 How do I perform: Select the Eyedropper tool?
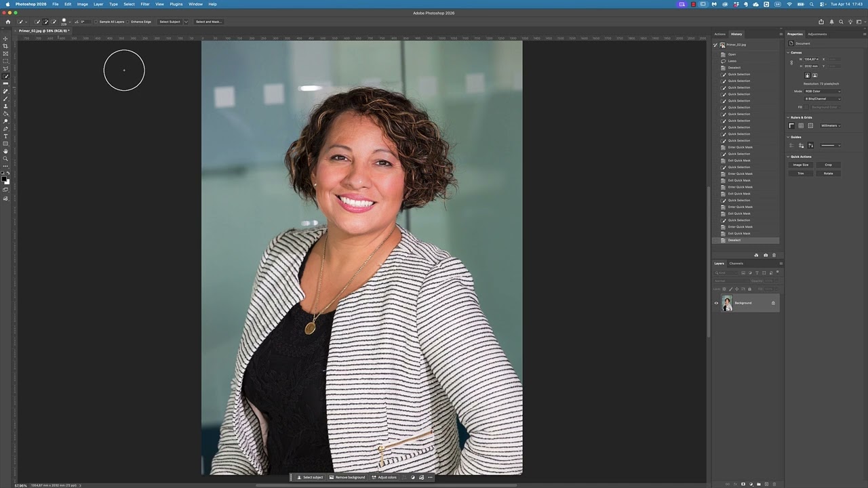[5, 83]
